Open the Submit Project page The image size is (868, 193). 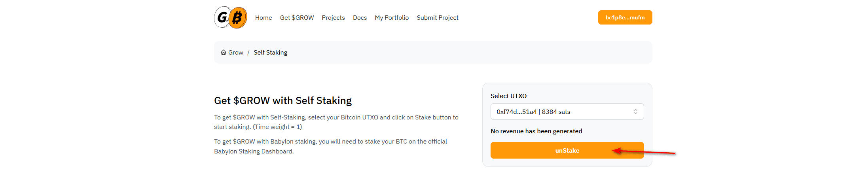[437, 17]
